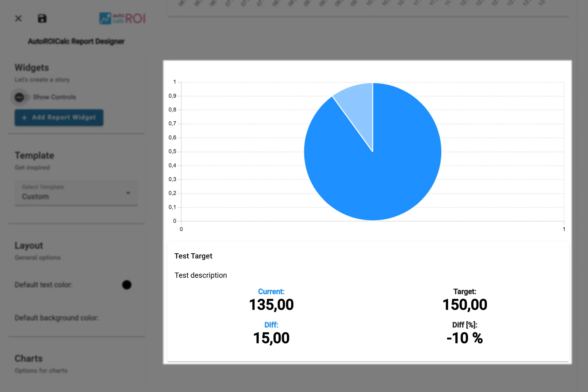
Task: Open the Select Template dropdown showing Custom
Action: (76, 193)
